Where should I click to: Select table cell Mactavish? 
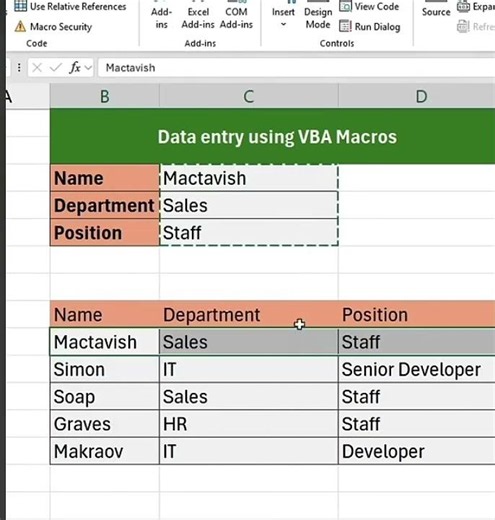click(105, 342)
